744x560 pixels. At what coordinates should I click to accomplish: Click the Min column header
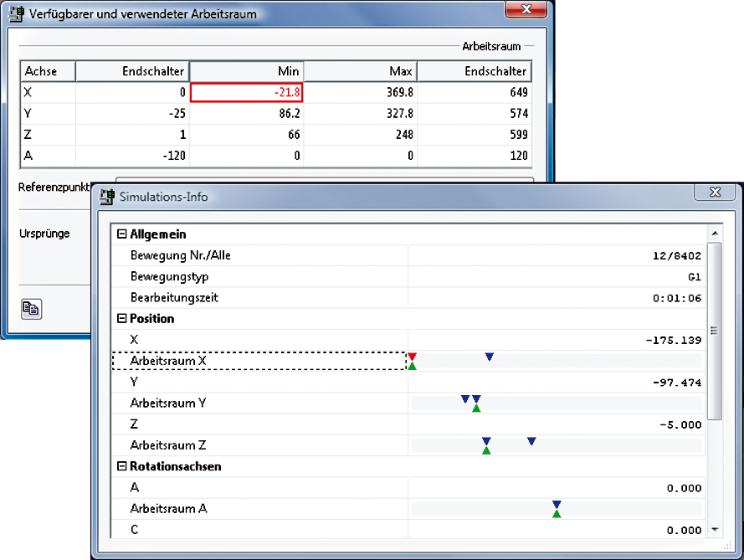tap(245, 71)
